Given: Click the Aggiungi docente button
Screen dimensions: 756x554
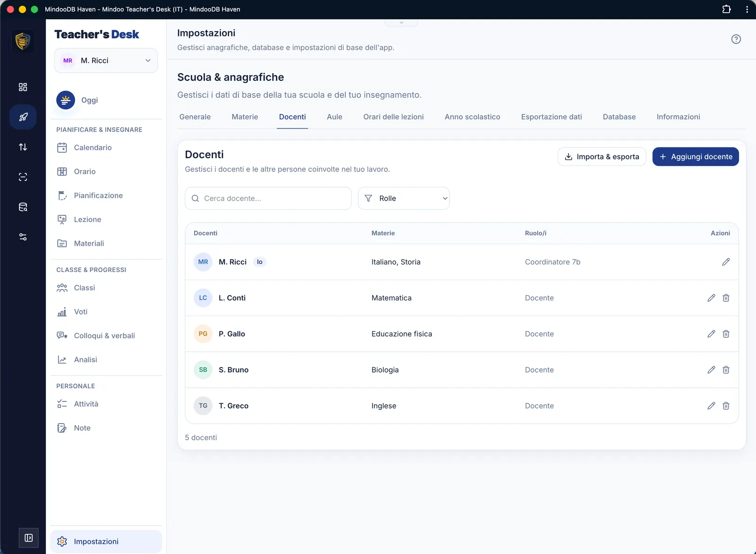Looking at the screenshot, I should [x=696, y=157].
